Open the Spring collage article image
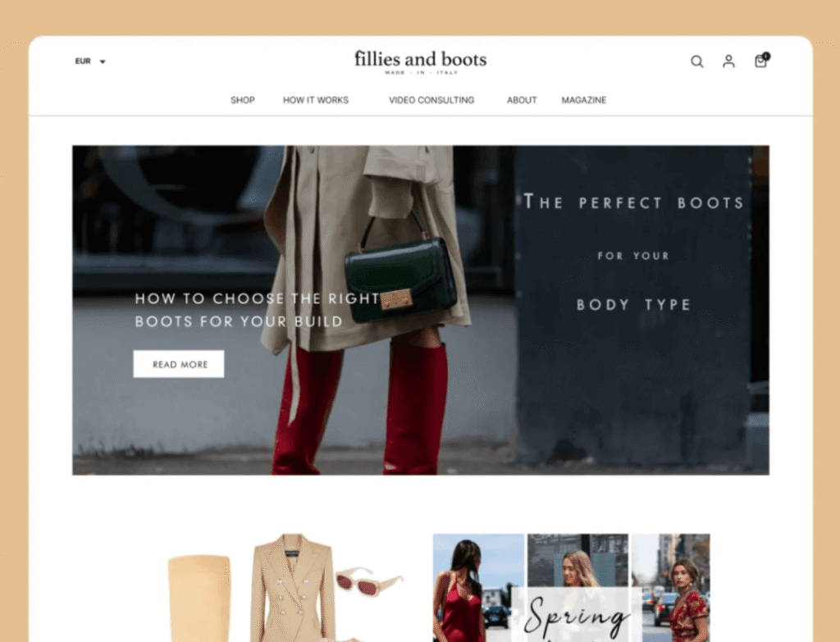Image resolution: width=840 pixels, height=642 pixels. tap(571, 587)
